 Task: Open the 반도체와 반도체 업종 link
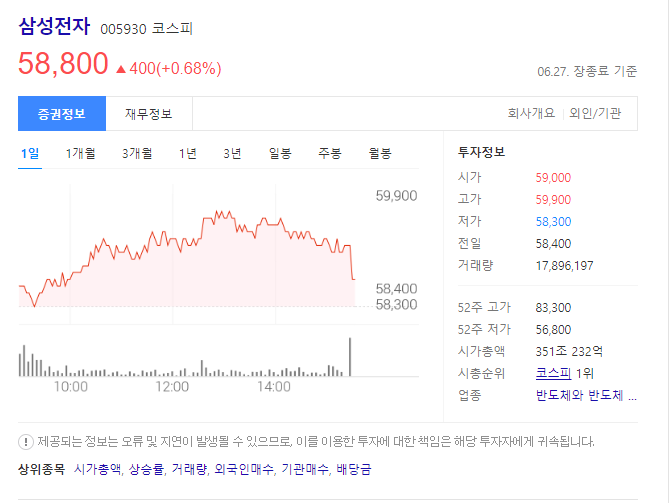point(586,395)
